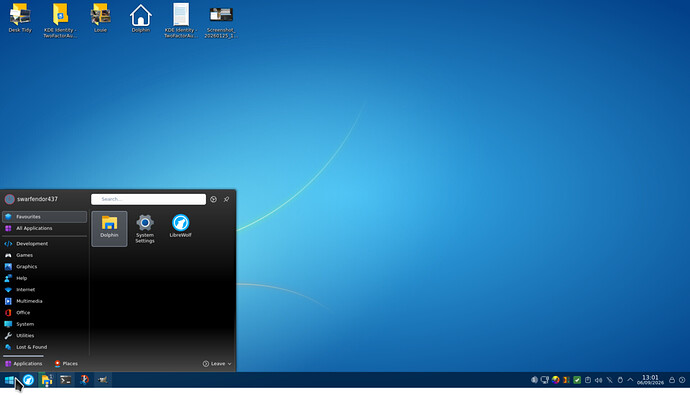690x395 pixels.
Task: Open the Desk Tidy desktop folder
Action: [x=20, y=18]
